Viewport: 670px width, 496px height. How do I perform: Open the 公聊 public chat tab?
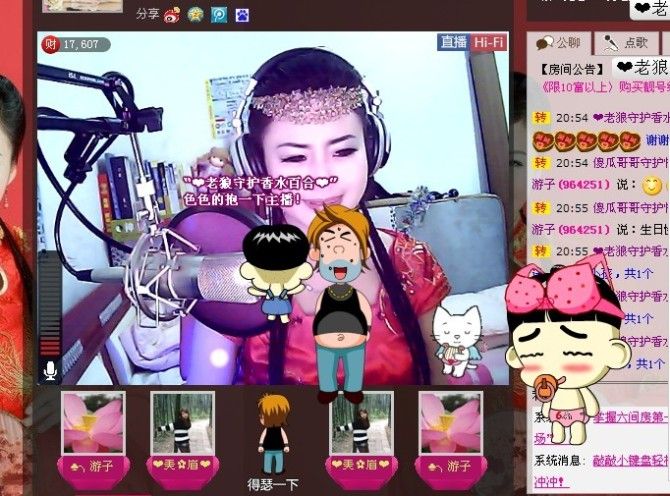point(558,43)
